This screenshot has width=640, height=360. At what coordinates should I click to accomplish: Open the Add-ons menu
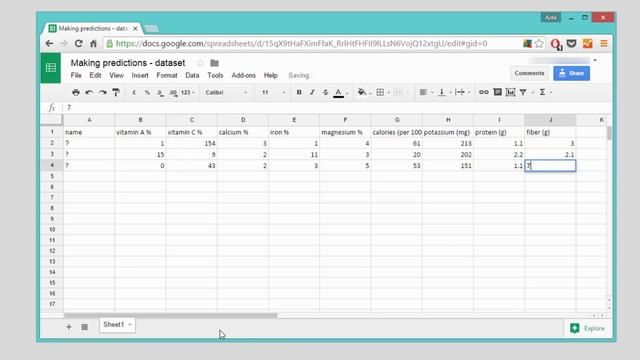click(244, 76)
